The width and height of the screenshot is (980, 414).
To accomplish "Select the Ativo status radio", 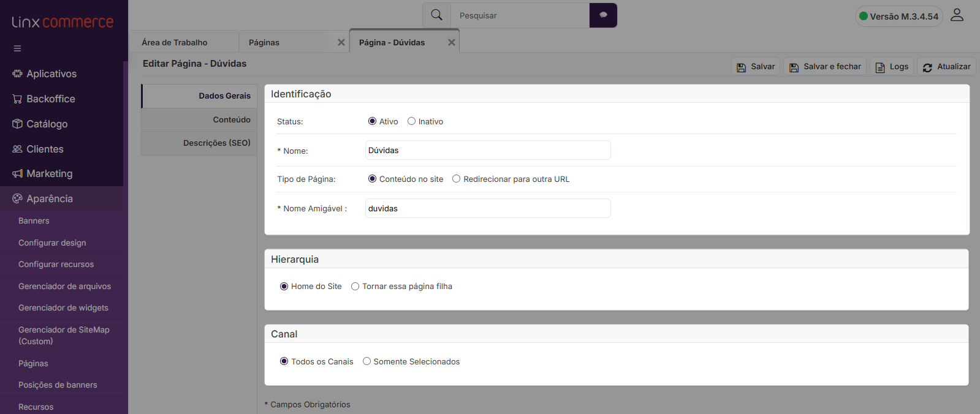I will click(372, 121).
